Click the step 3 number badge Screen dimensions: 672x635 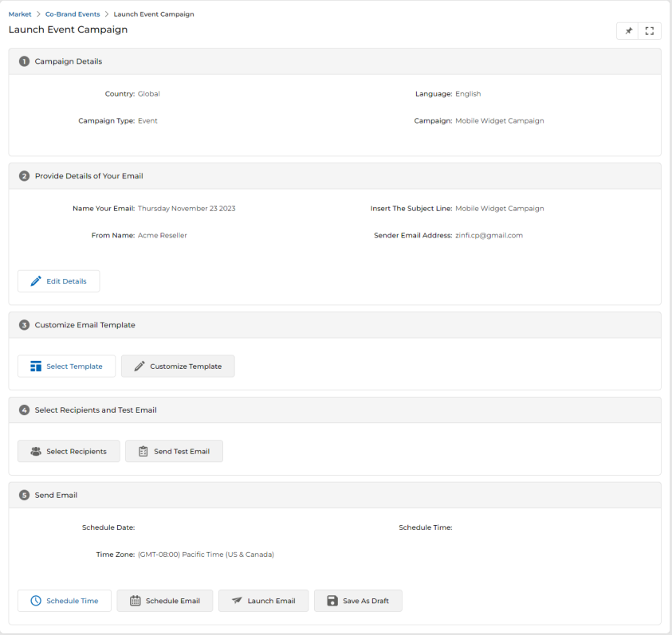click(24, 325)
